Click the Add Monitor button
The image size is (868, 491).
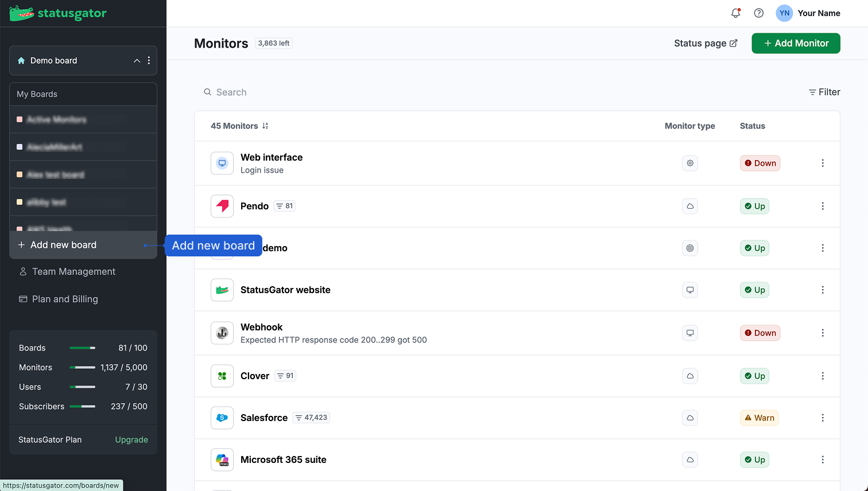796,43
